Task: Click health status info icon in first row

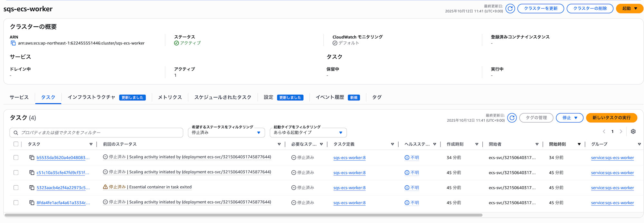Action: tap(407, 158)
